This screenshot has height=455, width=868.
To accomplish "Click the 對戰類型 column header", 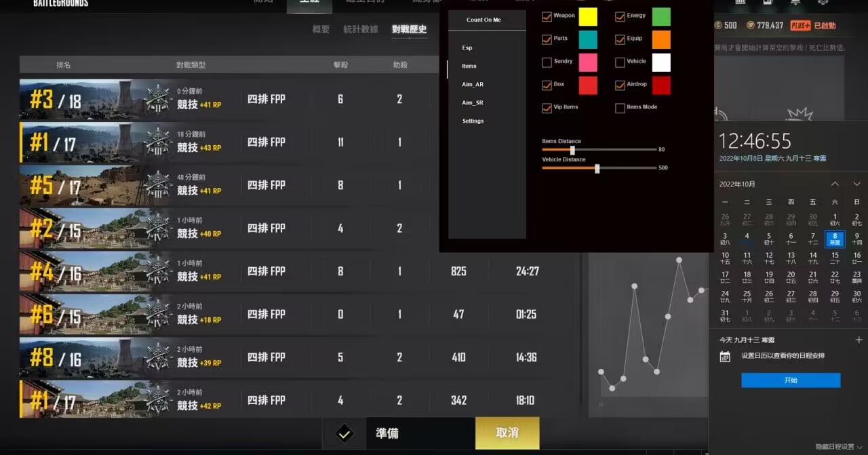I will (191, 65).
